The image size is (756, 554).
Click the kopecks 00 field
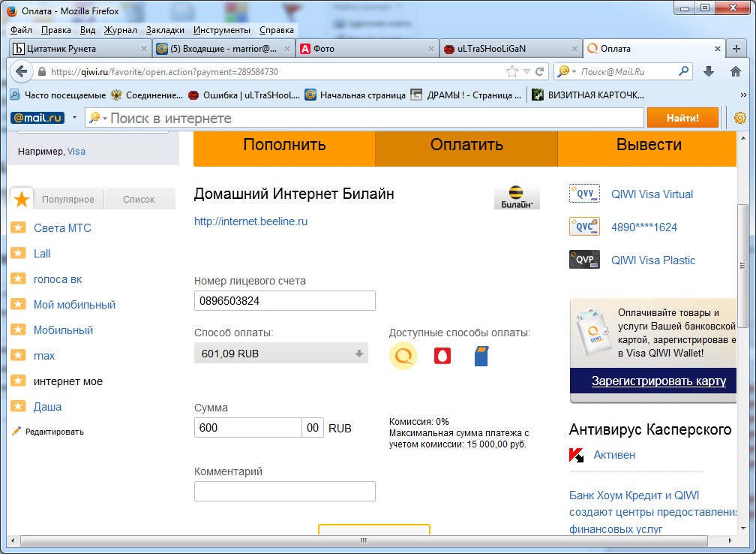[x=313, y=428]
